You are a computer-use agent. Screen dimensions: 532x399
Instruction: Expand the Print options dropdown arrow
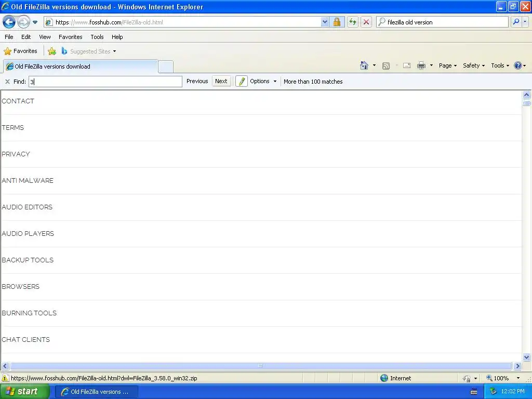[x=431, y=65]
